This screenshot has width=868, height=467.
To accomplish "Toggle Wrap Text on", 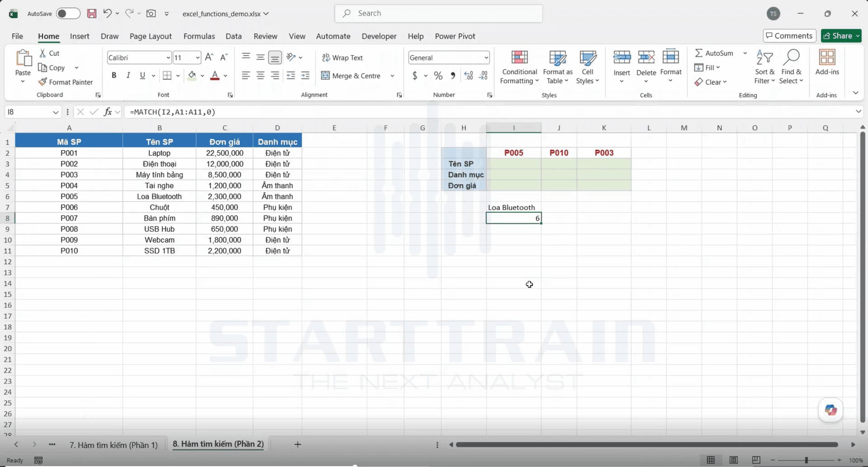I will coord(342,57).
